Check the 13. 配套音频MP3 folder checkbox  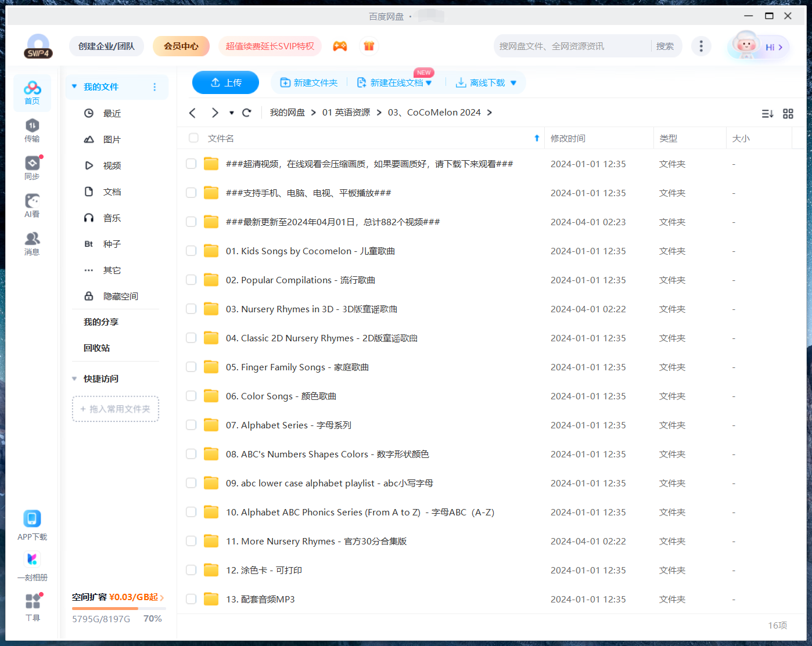point(191,599)
